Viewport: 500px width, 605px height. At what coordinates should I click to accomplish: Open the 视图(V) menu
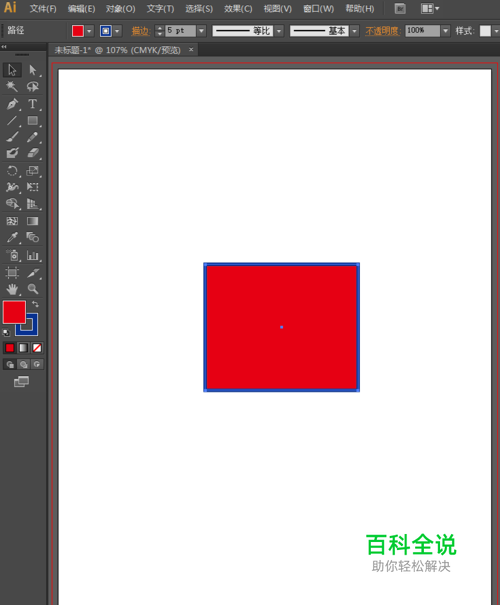(278, 9)
